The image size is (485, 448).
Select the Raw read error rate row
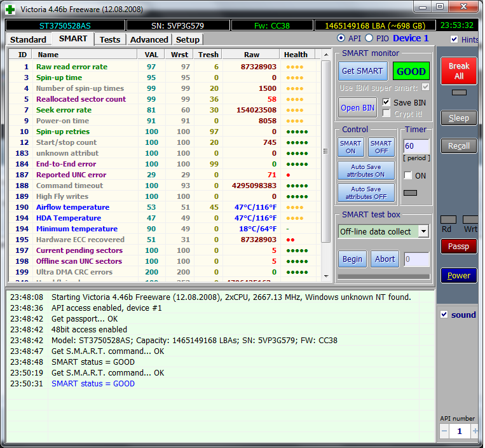[x=164, y=67]
